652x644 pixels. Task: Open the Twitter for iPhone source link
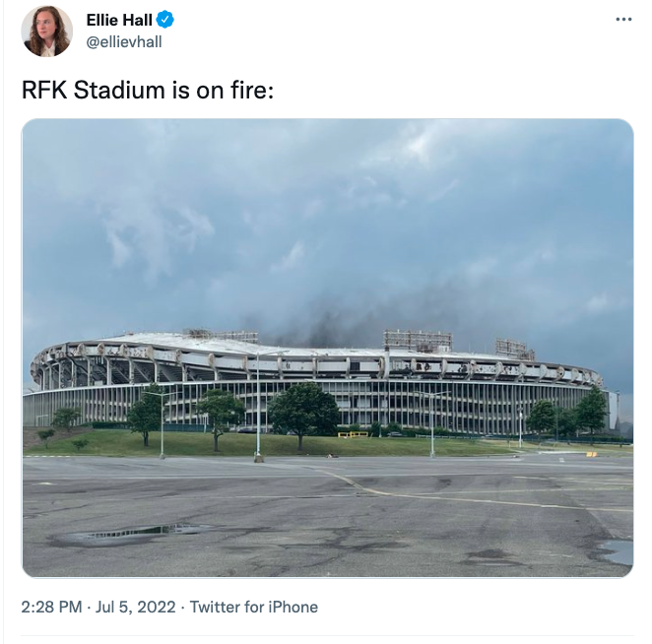[253, 607]
